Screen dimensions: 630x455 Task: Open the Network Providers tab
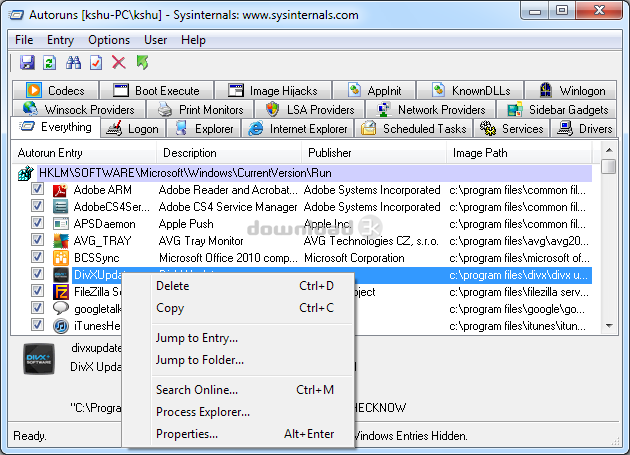430,109
